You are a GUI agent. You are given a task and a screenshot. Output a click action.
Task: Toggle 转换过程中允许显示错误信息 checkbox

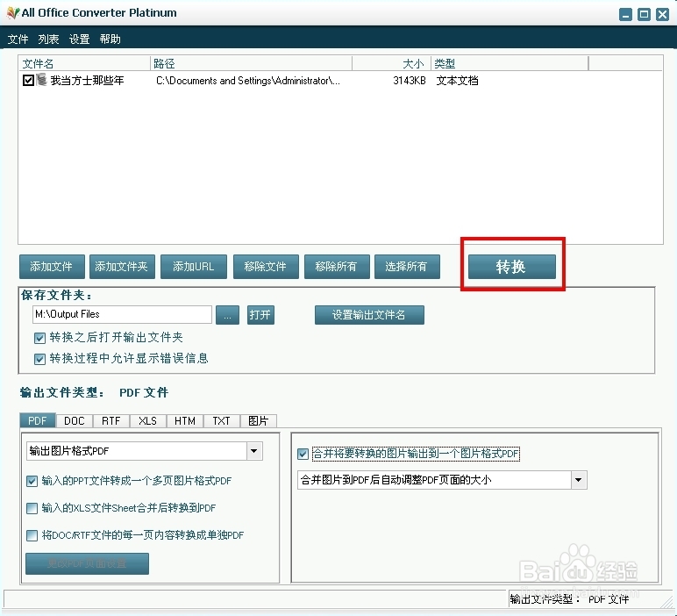(39, 359)
